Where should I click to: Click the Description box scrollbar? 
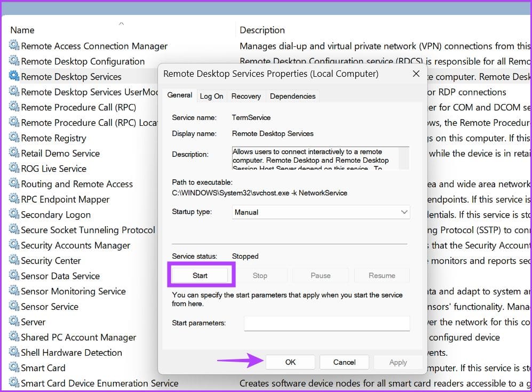pyautogui.click(x=404, y=158)
